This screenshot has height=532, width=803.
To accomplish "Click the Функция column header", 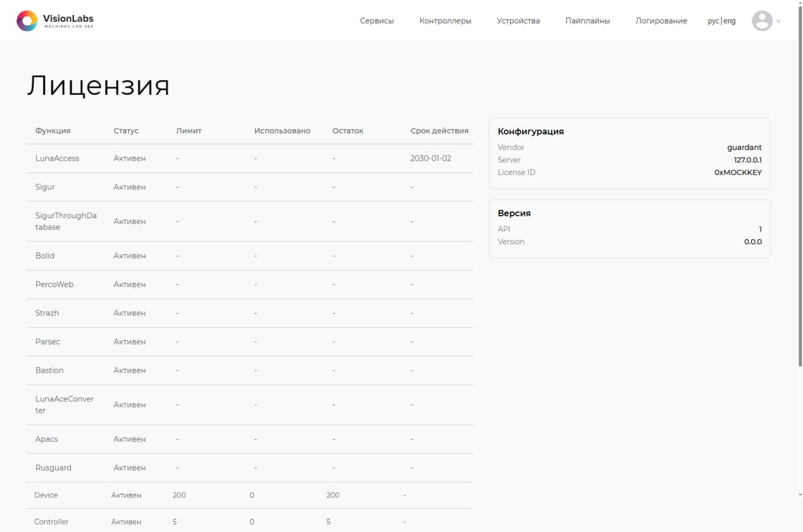I will (x=53, y=130).
